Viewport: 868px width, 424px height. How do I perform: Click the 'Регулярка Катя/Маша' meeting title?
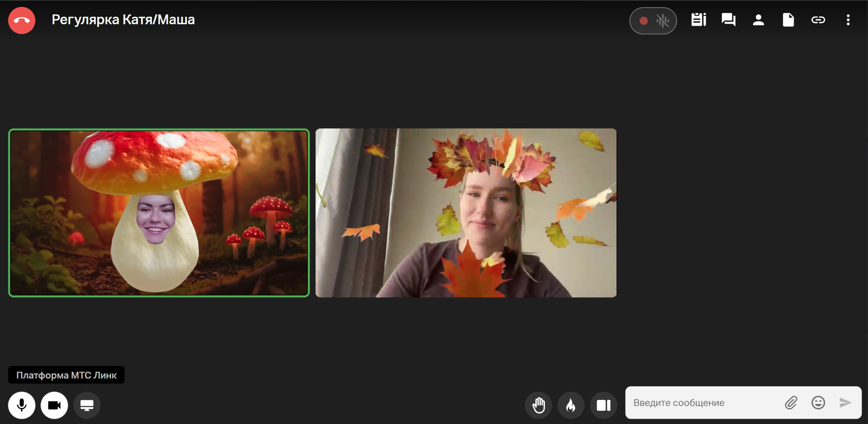point(123,20)
